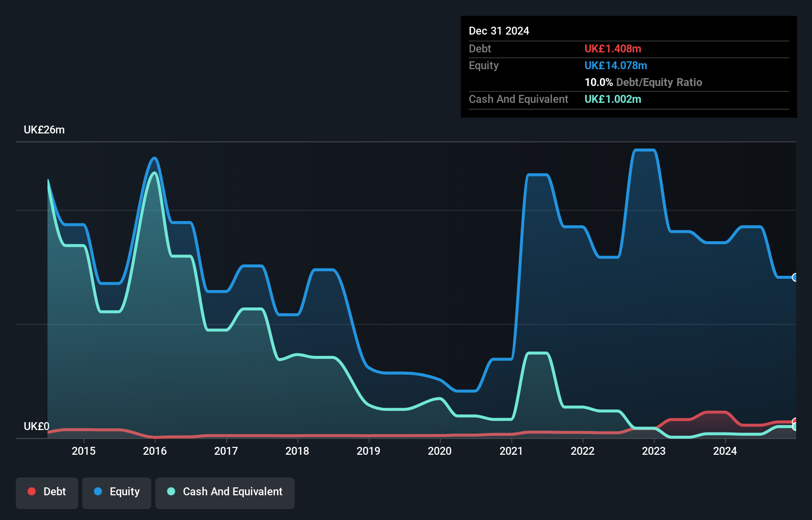Screen dimensions: 812x520
Task: Click the 10.0% Debt/Equity Ratio text
Action: point(643,82)
